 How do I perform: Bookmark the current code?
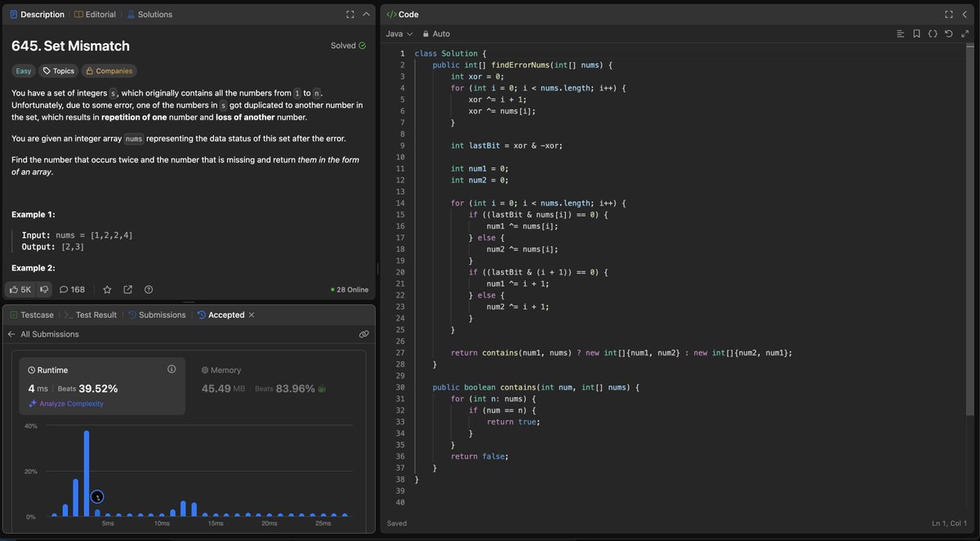click(x=916, y=34)
